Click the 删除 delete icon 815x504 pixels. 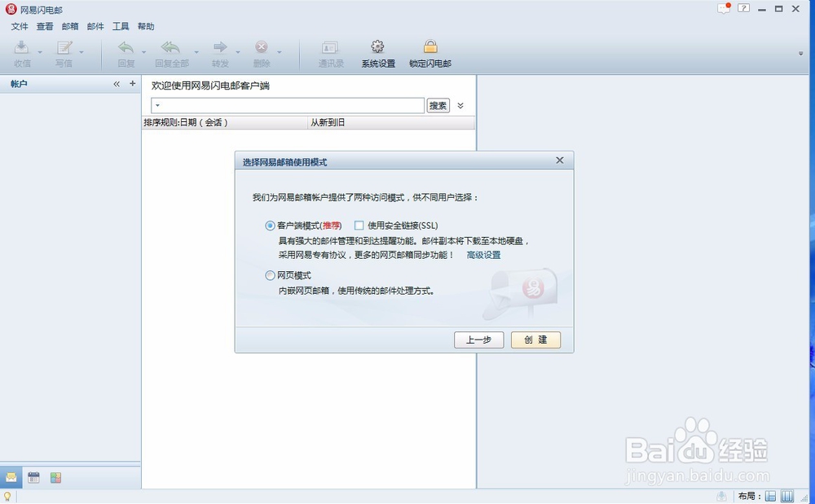[262, 47]
